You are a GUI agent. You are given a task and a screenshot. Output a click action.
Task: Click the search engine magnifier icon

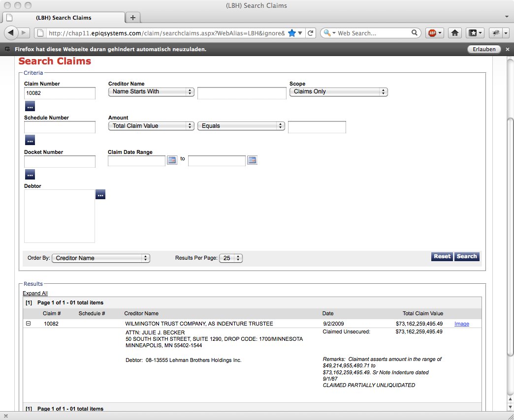(x=327, y=33)
